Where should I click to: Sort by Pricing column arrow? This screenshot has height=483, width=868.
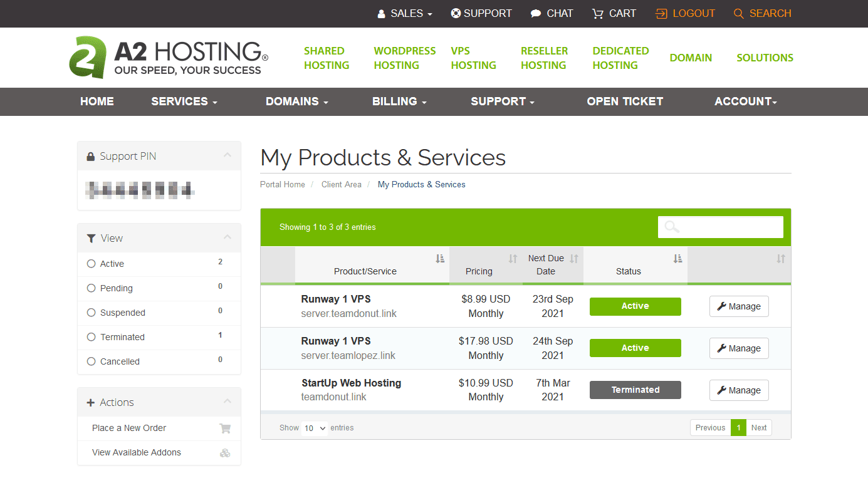tap(513, 259)
